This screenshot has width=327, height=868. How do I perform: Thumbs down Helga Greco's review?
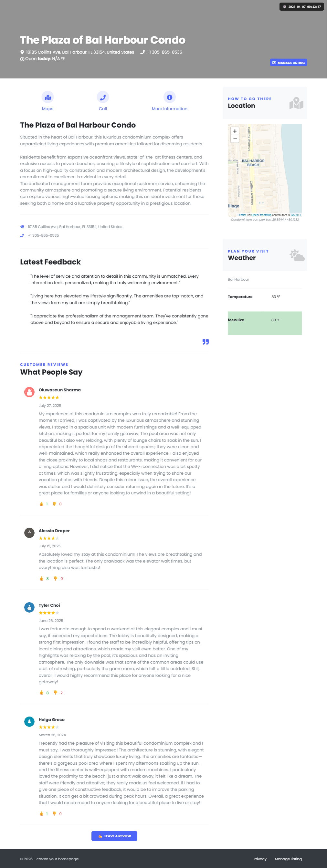(55, 813)
